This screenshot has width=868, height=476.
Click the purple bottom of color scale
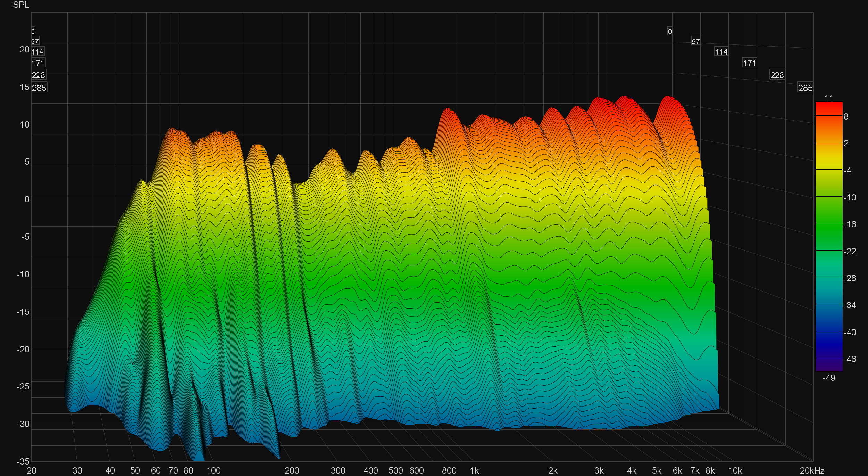pyautogui.click(x=829, y=366)
